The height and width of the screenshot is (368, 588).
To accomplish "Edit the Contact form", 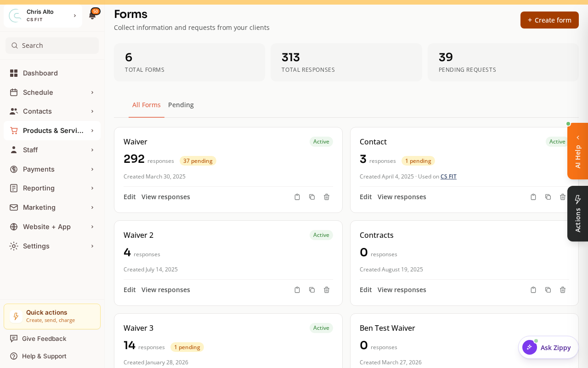I will click(366, 197).
